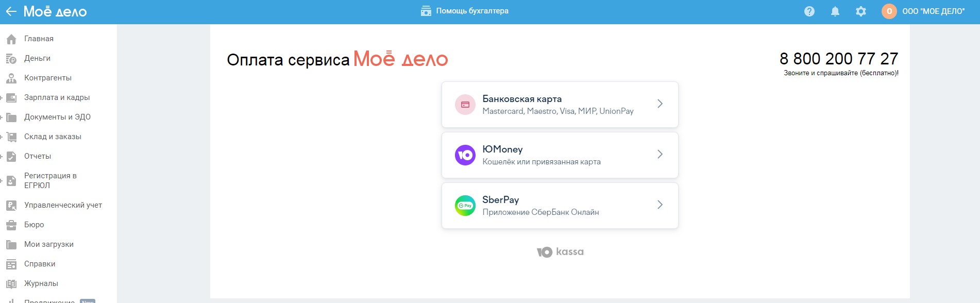Open Документы и ЭДО in sidebar
This screenshot has height=303, width=980.
click(57, 117)
